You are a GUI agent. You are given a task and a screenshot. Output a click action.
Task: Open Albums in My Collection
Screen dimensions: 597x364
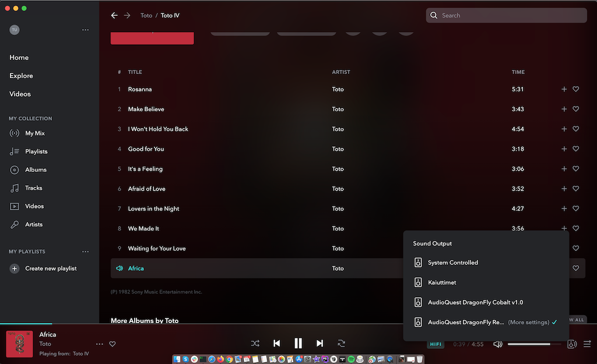(x=36, y=169)
